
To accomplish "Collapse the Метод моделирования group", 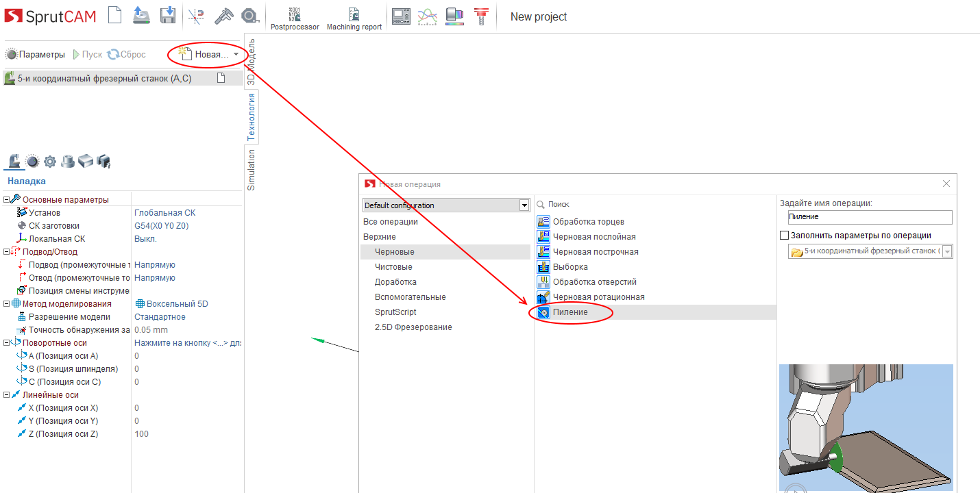I will click(6, 304).
